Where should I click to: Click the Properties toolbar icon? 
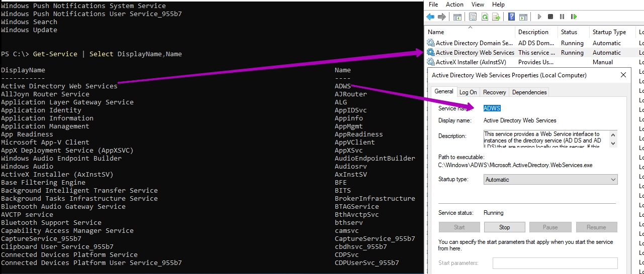point(473,17)
